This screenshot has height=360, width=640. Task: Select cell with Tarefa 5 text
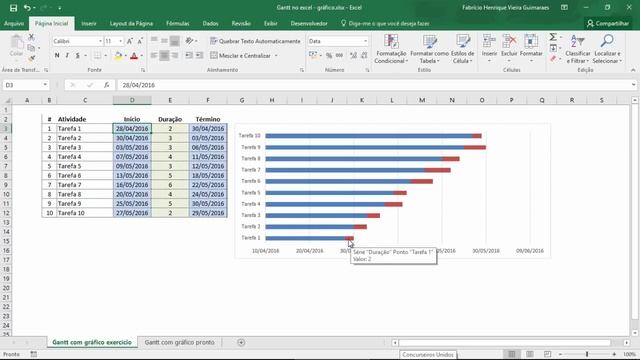pos(84,166)
